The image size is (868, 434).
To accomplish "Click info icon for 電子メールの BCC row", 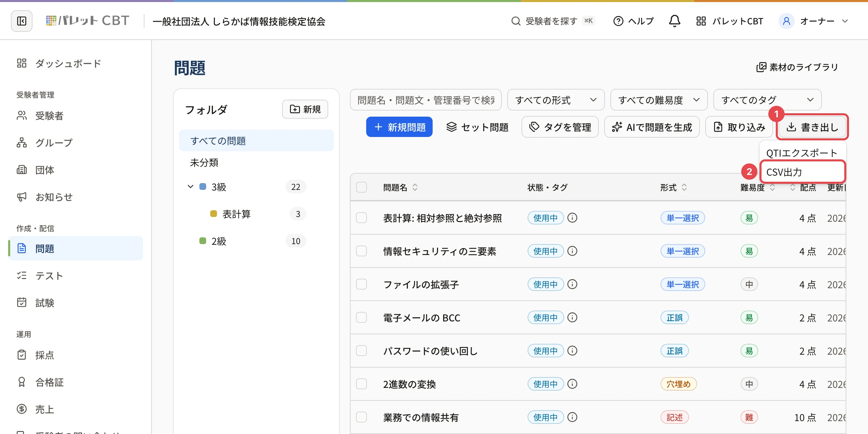I will [x=572, y=318].
